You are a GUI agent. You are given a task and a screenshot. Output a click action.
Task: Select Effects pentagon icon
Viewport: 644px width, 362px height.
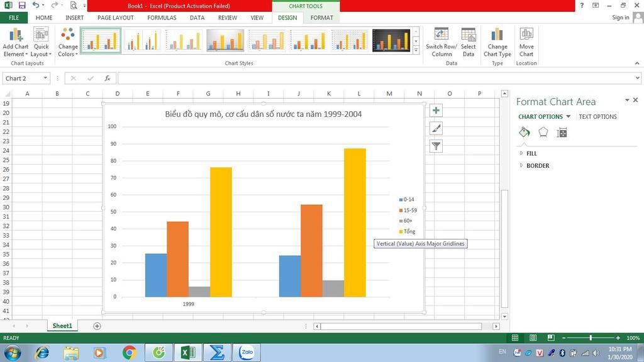tap(543, 132)
